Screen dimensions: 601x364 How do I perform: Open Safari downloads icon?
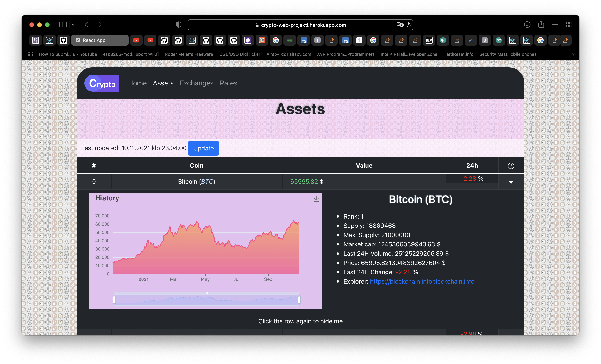[527, 25]
